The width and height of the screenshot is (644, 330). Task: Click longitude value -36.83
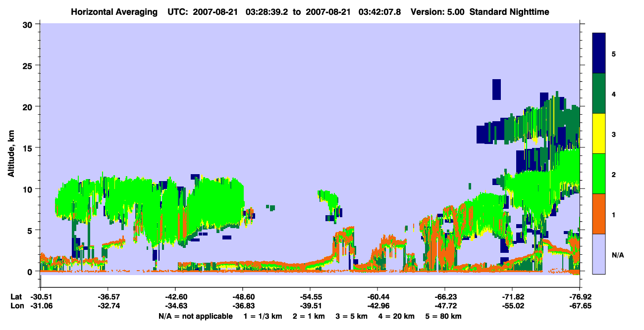pyautogui.click(x=243, y=306)
